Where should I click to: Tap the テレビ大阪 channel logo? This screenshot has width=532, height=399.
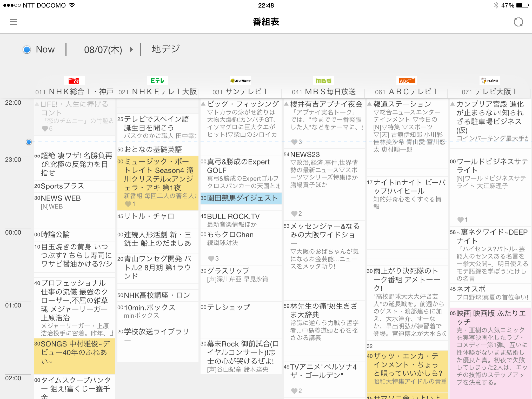490,81
